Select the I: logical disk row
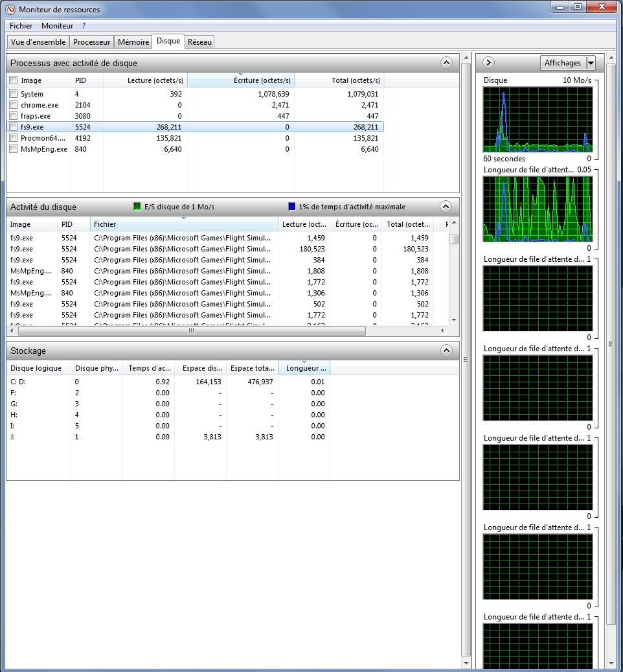The height and width of the screenshot is (672, 623). 232,426
